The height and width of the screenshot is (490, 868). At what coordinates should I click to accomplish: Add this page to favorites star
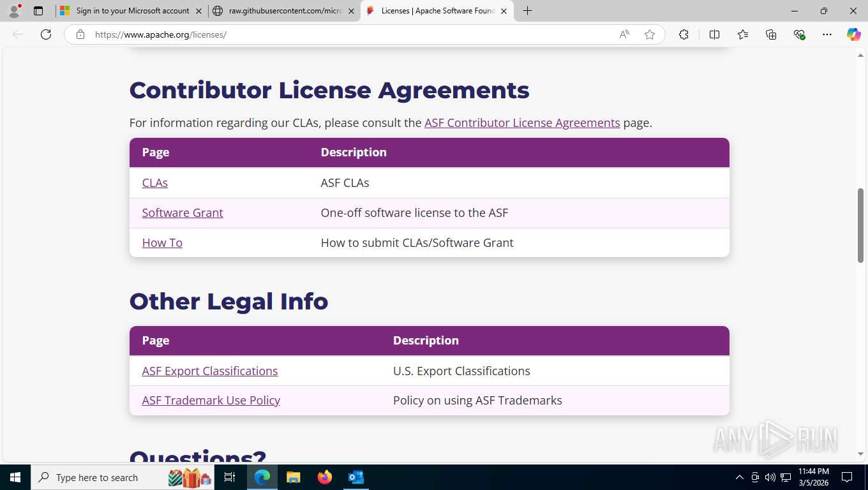650,34
